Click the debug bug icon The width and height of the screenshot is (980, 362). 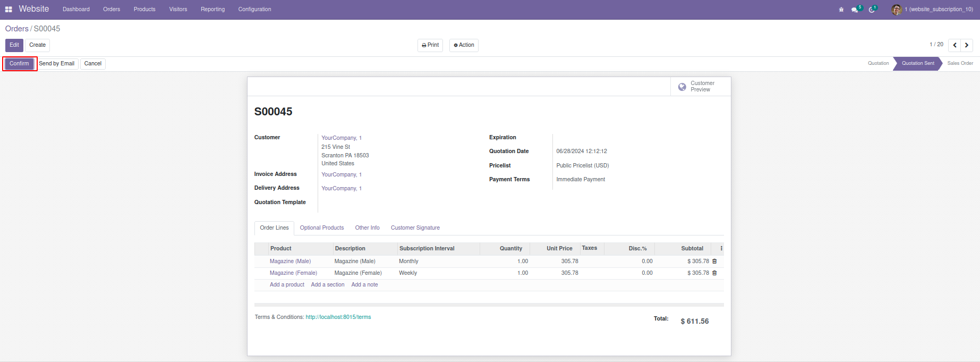(841, 10)
